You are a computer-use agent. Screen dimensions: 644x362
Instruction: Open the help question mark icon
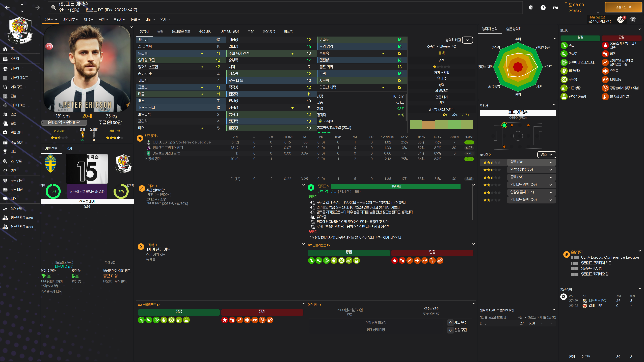pos(543,8)
